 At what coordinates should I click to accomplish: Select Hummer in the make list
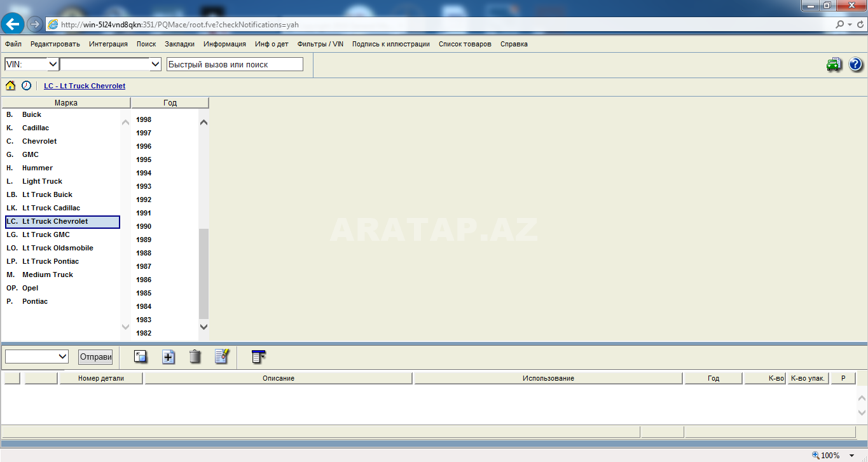pos(62,168)
